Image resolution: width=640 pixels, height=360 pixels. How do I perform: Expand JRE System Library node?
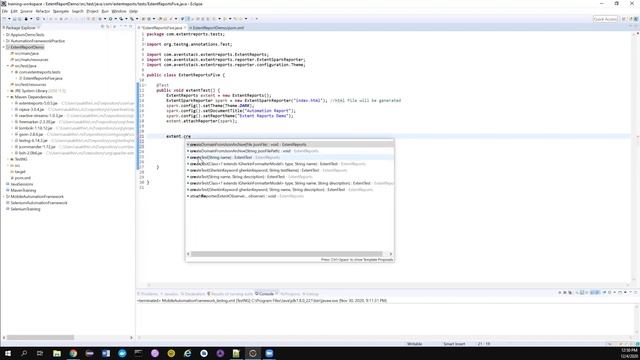click(x=8, y=91)
